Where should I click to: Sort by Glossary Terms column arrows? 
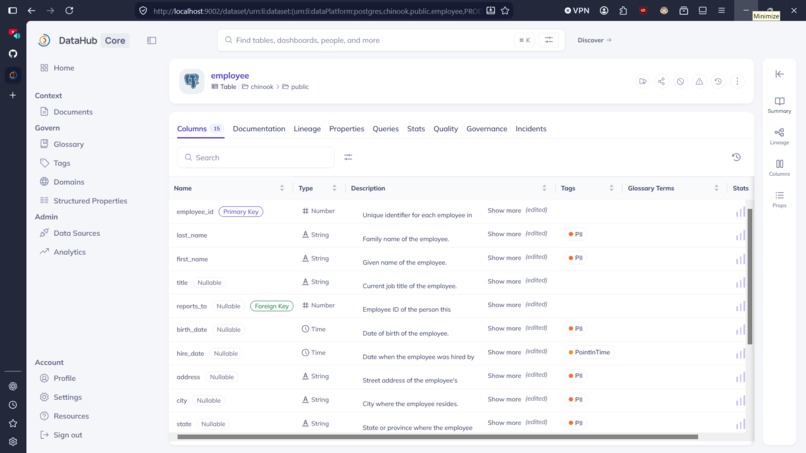716,188
